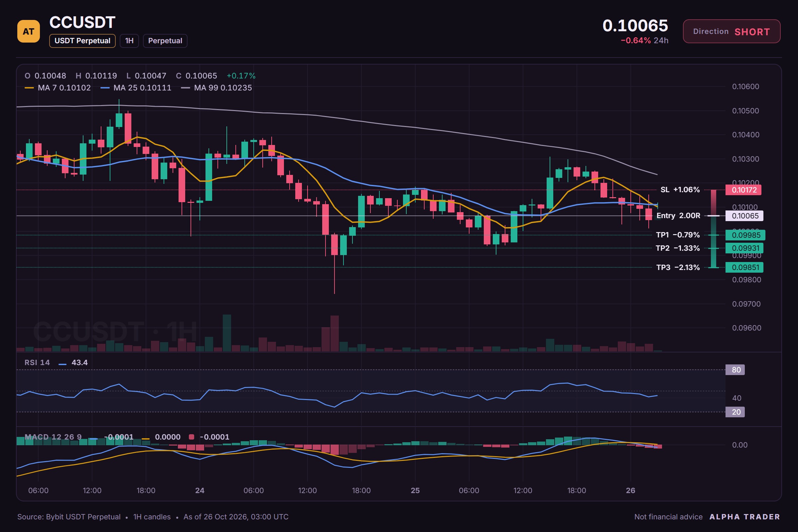Click the Perpetual contract tag
The width and height of the screenshot is (798, 532).
coord(165,41)
